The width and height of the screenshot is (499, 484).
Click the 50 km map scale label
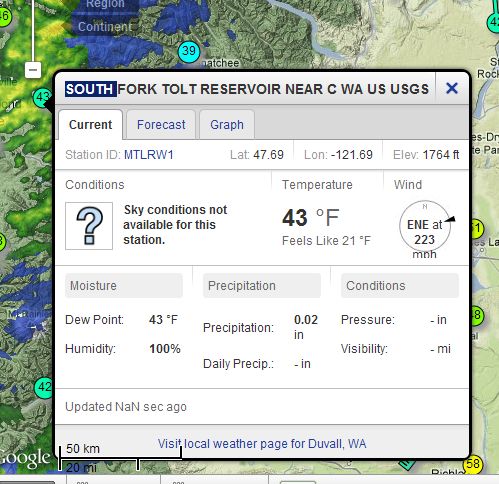coord(83,449)
